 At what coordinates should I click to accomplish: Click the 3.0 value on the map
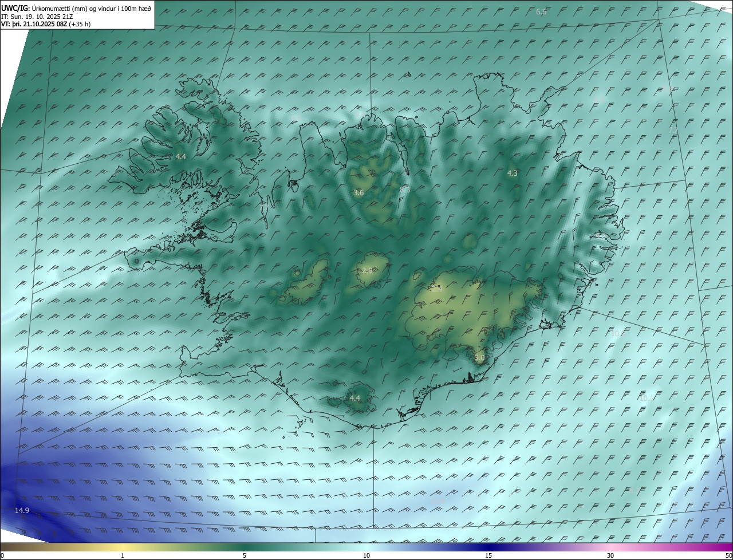click(x=479, y=358)
